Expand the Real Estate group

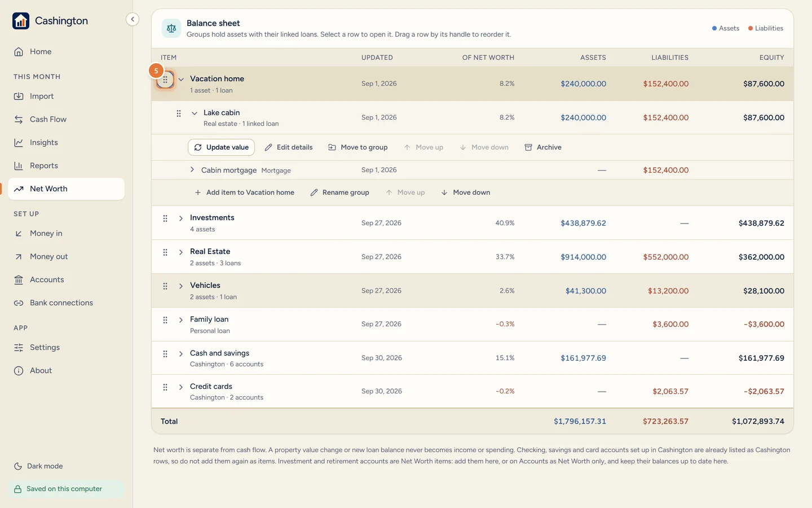(181, 252)
